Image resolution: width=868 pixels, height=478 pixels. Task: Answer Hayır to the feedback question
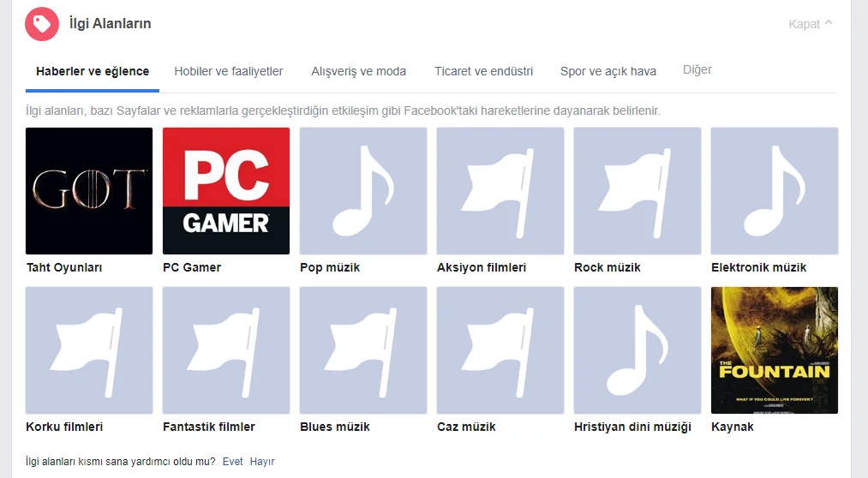[x=262, y=462]
